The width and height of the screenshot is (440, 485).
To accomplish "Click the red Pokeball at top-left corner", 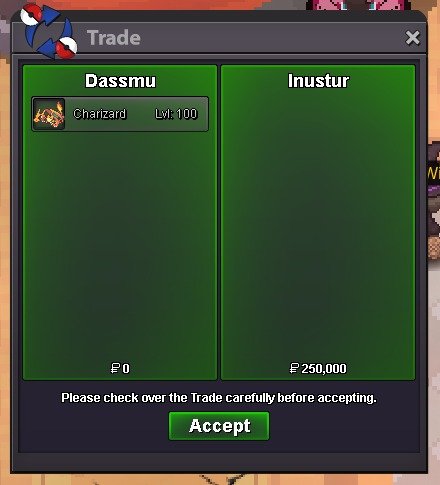I will [31, 14].
